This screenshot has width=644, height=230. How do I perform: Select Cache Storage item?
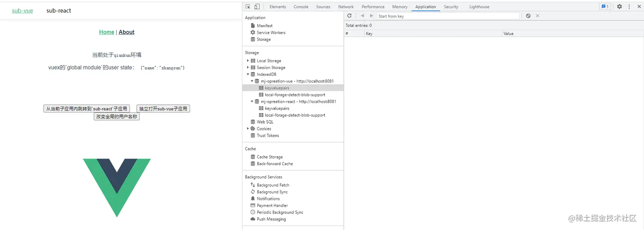pyautogui.click(x=270, y=157)
